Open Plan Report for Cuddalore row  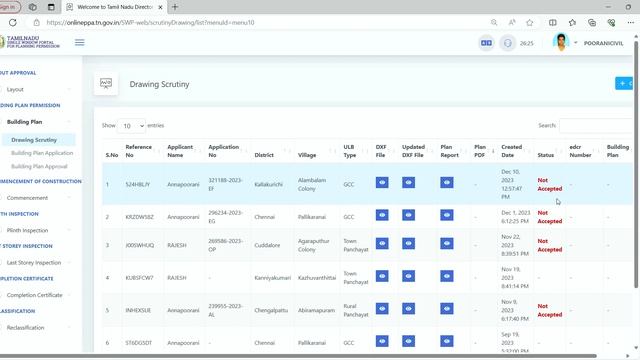click(x=447, y=244)
